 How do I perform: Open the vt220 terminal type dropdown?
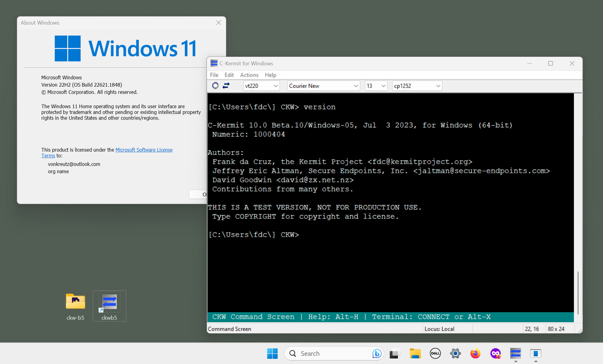coord(261,86)
